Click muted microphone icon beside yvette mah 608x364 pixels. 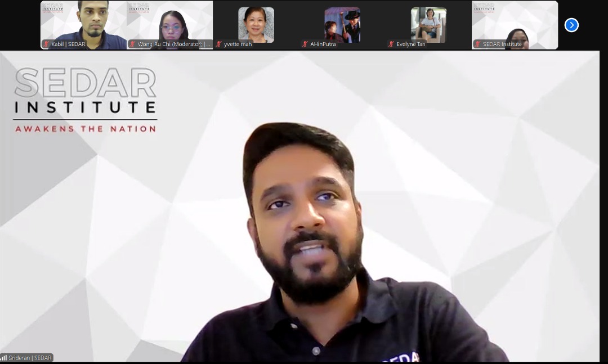click(219, 44)
